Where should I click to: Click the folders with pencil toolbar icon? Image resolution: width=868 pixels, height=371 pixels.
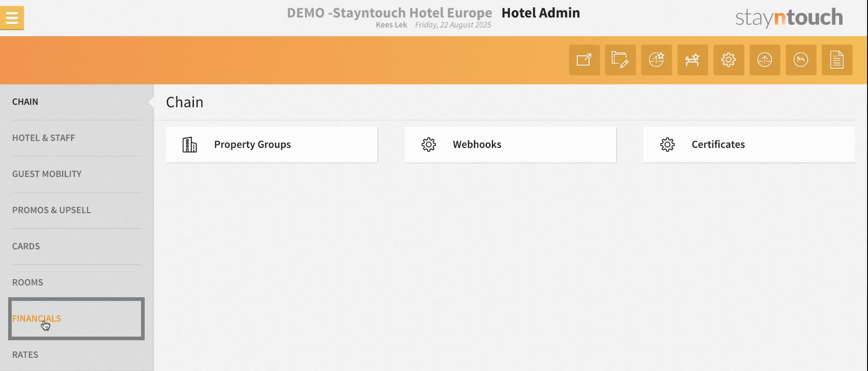[x=620, y=60]
